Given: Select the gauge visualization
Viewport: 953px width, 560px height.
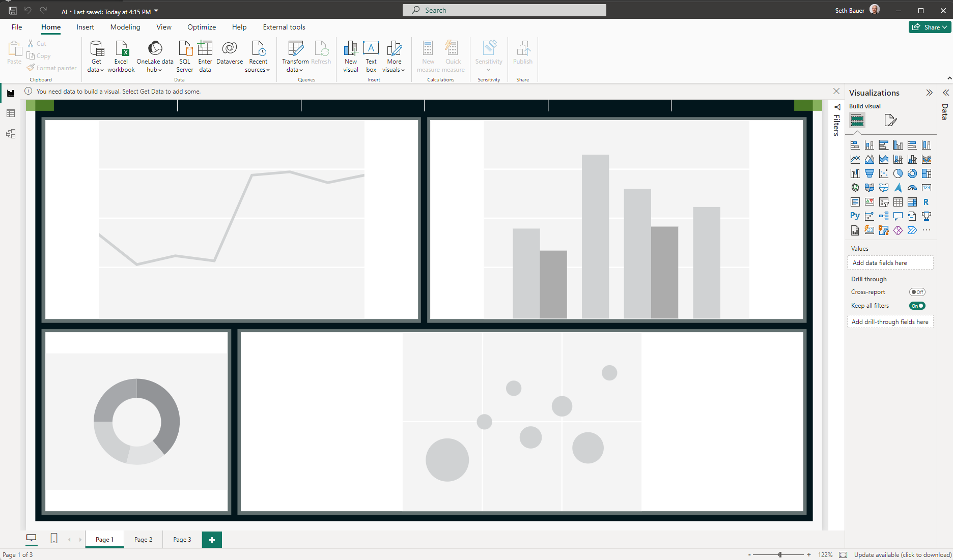Looking at the screenshot, I should coord(912,188).
